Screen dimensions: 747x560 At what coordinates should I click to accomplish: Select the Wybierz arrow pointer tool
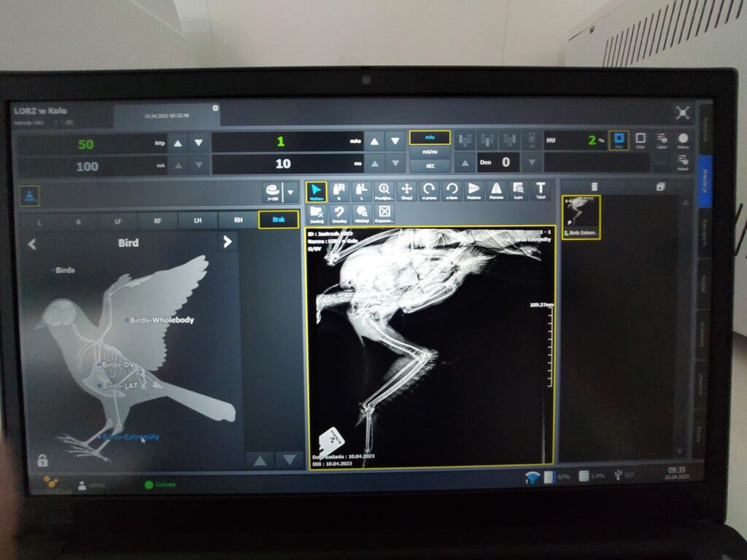tap(316, 192)
